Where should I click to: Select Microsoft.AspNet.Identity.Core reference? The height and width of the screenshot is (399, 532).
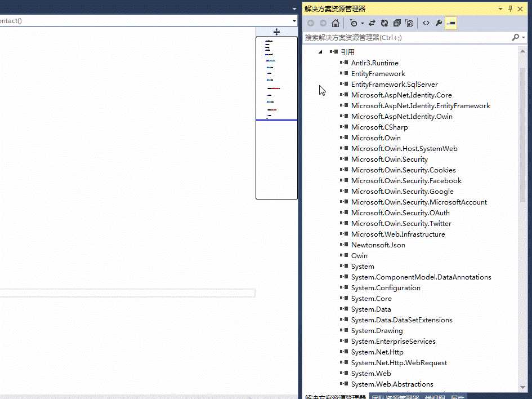pos(401,95)
